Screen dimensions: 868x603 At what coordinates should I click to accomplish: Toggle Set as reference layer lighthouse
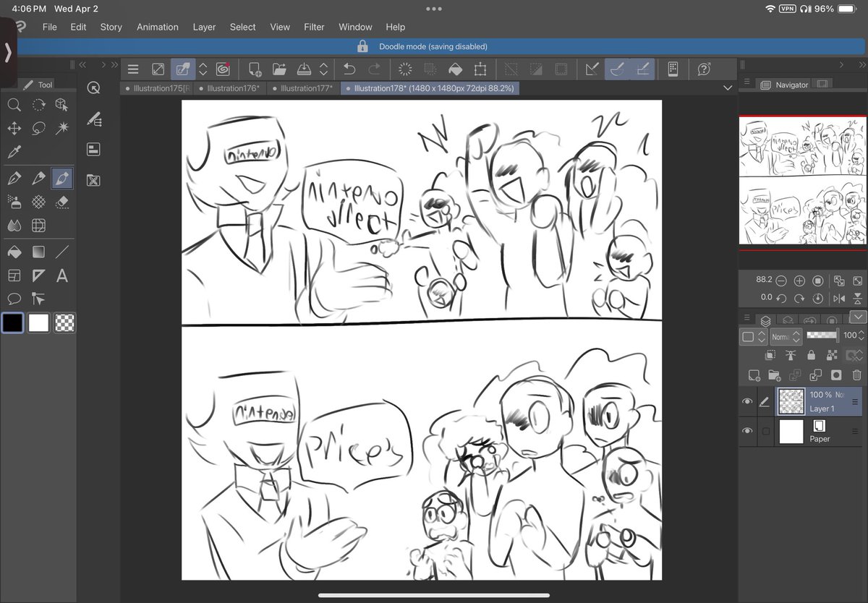(x=791, y=355)
